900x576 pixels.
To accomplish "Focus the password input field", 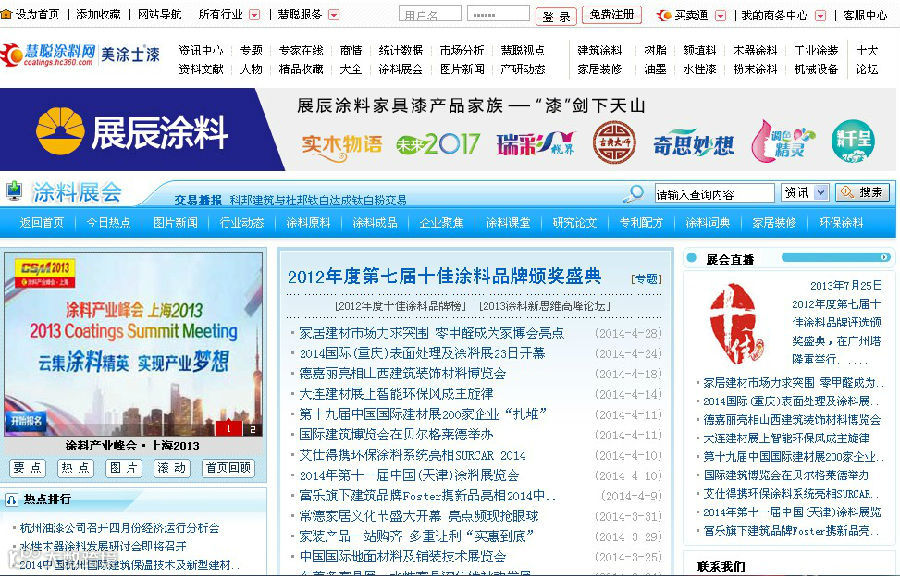I will pos(498,14).
